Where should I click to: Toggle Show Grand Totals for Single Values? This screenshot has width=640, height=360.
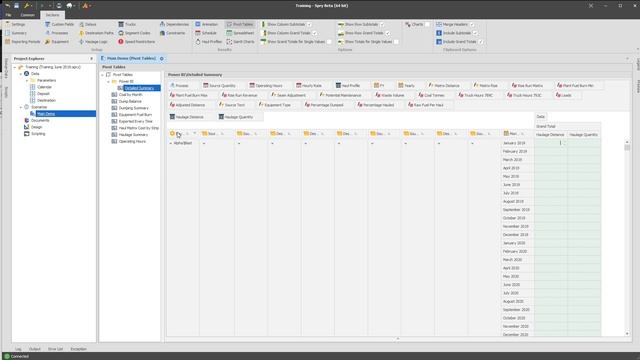click(329, 42)
